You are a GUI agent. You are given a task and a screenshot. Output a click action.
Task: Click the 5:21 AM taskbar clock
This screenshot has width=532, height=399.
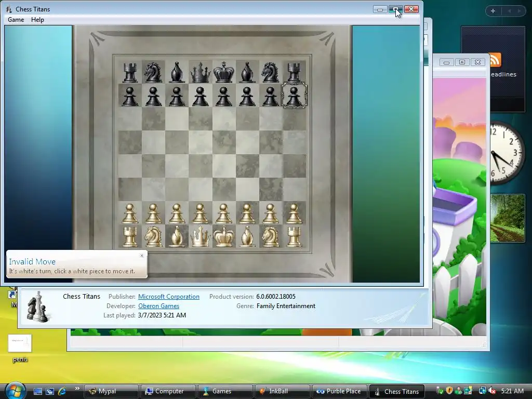(512, 391)
